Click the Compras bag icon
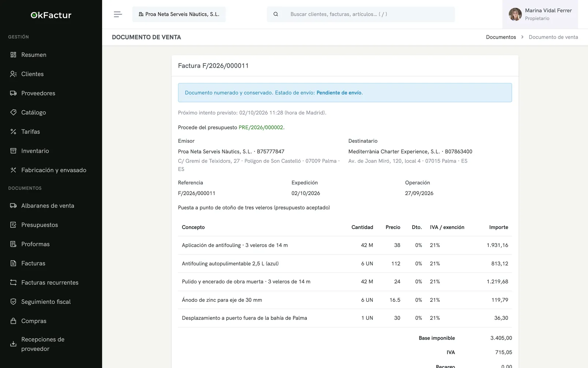This screenshot has width=588, height=368. pos(13,321)
